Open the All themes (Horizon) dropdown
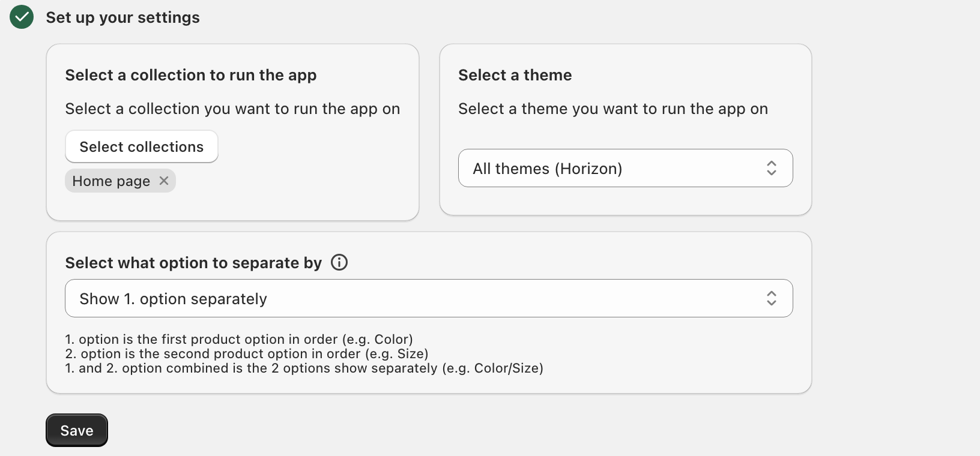Viewport: 980px width, 456px height. tap(625, 168)
